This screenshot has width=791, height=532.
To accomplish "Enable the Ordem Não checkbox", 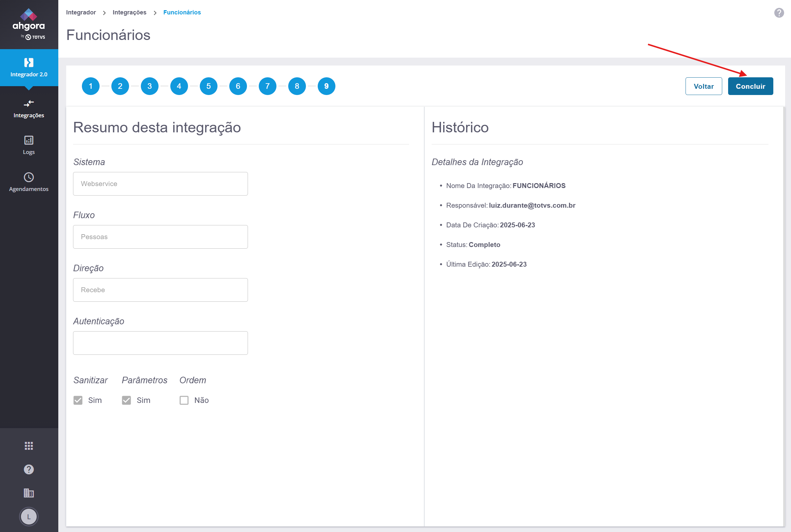I will (184, 400).
